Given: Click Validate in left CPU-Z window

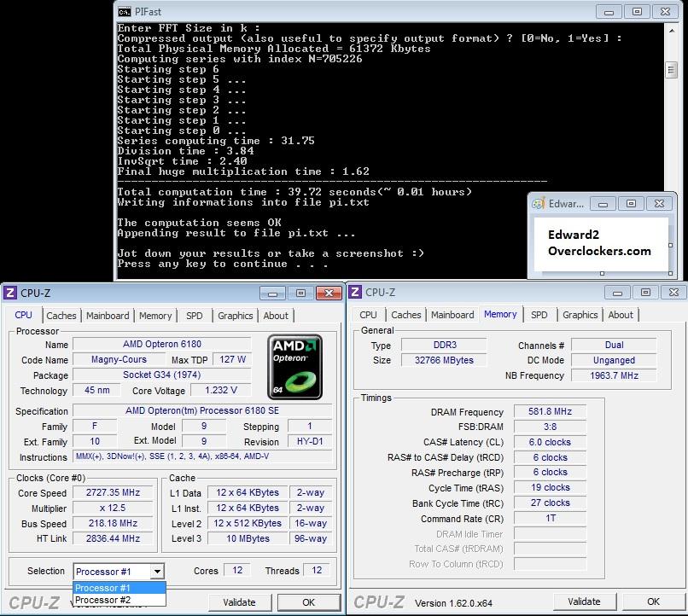Looking at the screenshot, I should coord(240,602).
